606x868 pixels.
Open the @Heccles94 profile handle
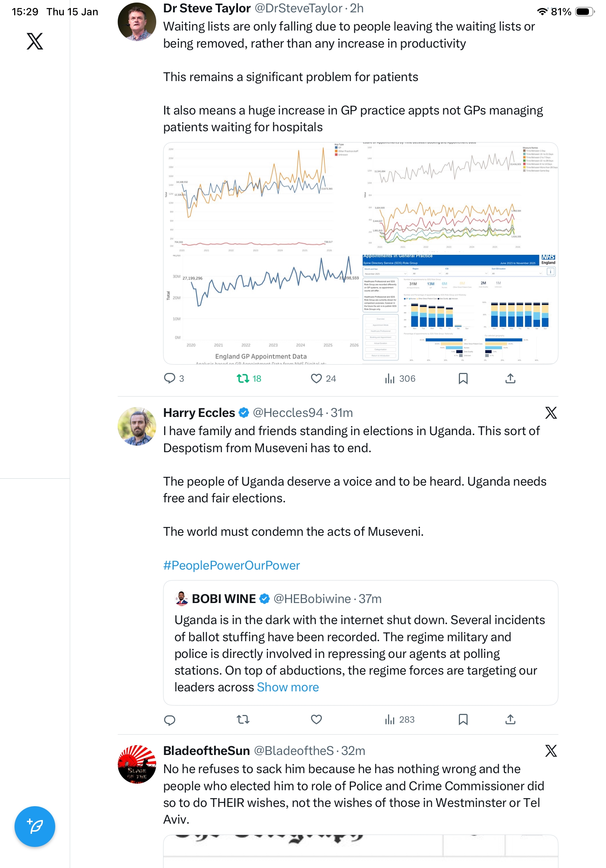[x=287, y=413]
